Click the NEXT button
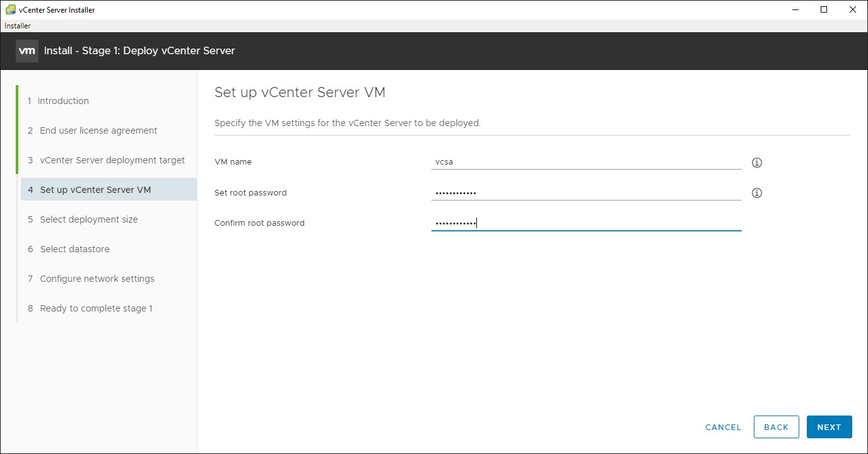 tap(829, 427)
